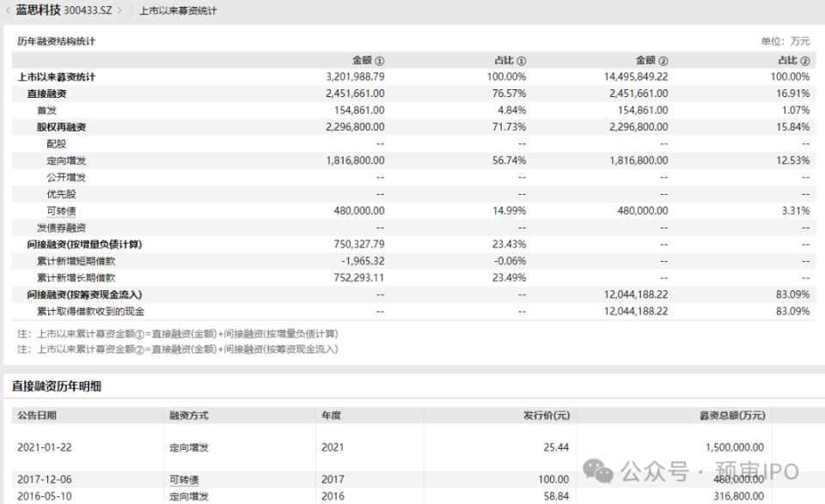Click the 年度 column header
Viewport: 825px width, 504px height.
point(332,416)
